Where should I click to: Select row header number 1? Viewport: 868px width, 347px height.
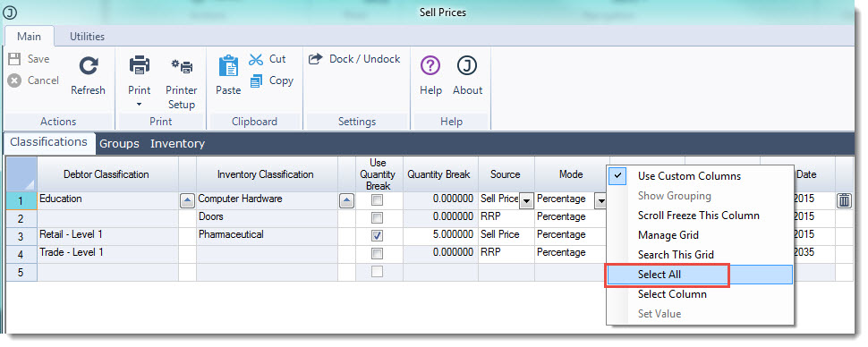coord(21,200)
